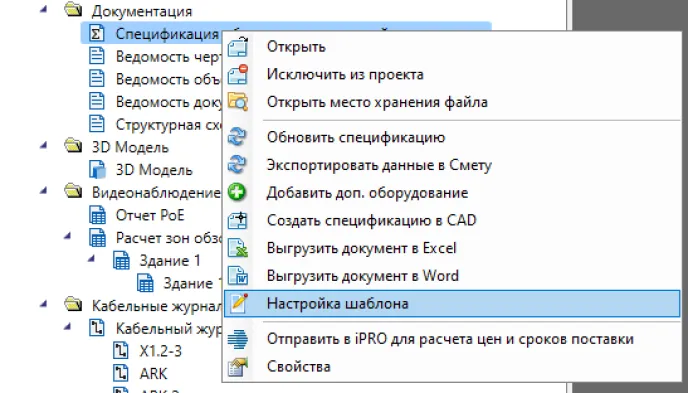Click the iPRO blue striped icon

coord(238,339)
